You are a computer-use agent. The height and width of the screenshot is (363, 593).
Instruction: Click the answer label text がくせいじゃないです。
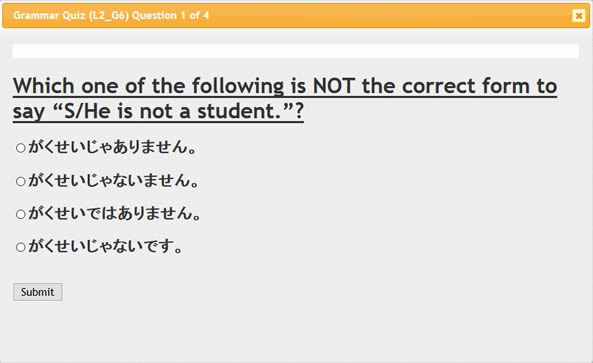(106, 246)
